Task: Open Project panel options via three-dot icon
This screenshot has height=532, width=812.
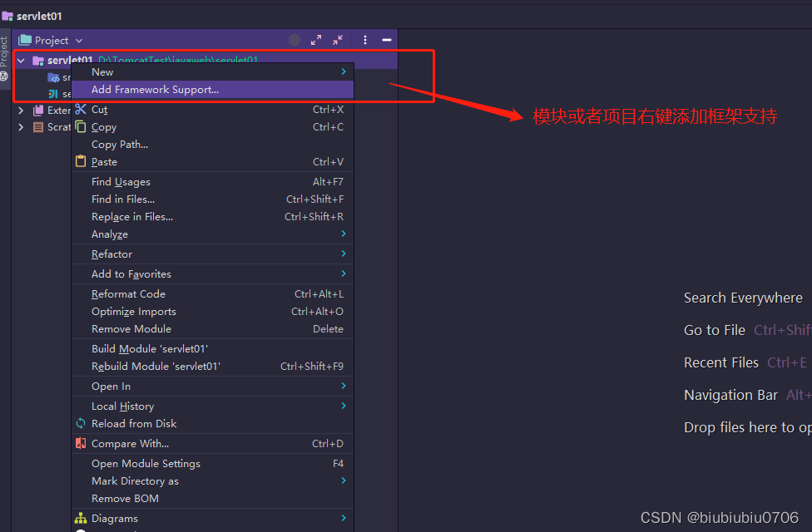Action: click(x=364, y=40)
